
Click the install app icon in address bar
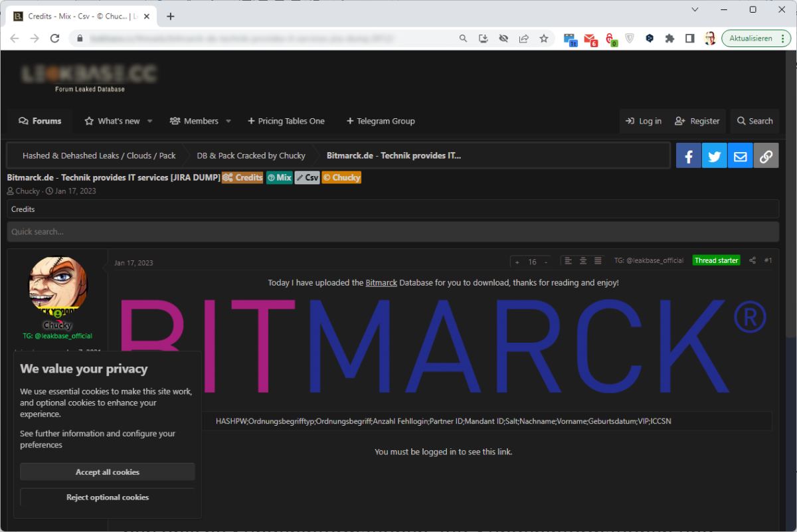pyautogui.click(x=484, y=39)
